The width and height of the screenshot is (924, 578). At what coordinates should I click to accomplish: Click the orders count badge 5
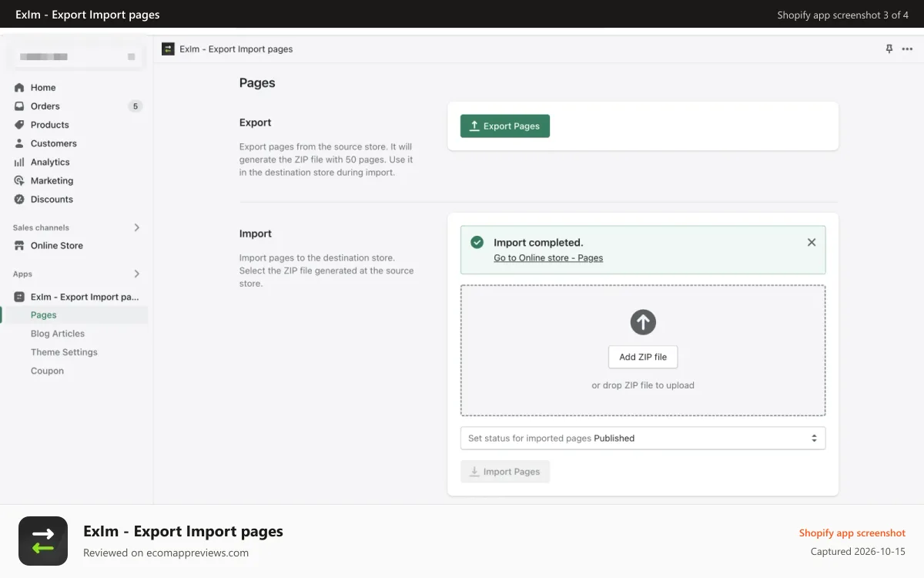[136, 106]
